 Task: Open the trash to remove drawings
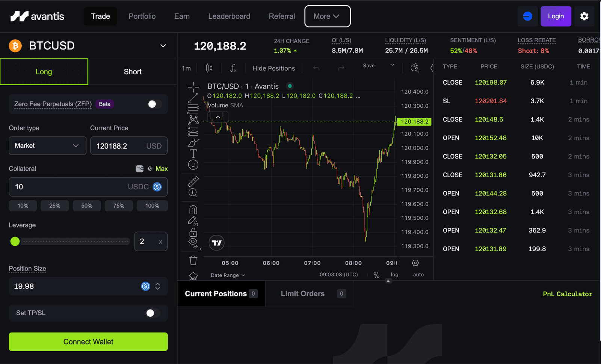click(193, 260)
